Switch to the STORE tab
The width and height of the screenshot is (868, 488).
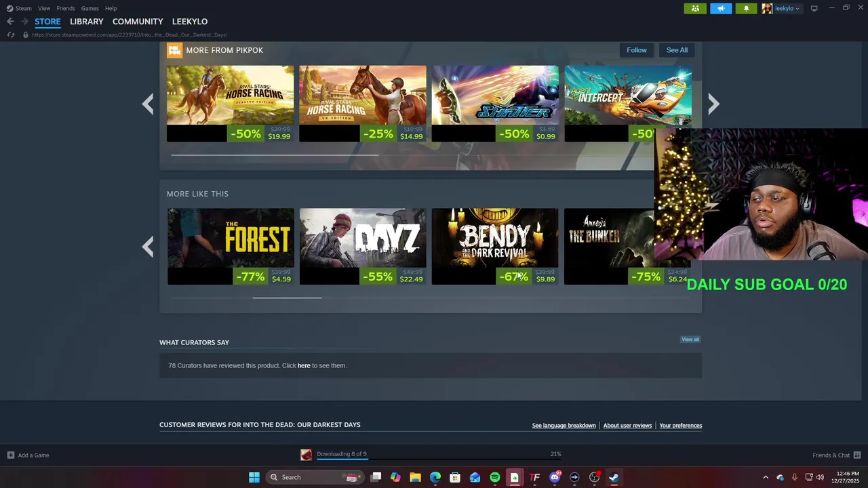(x=47, y=22)
